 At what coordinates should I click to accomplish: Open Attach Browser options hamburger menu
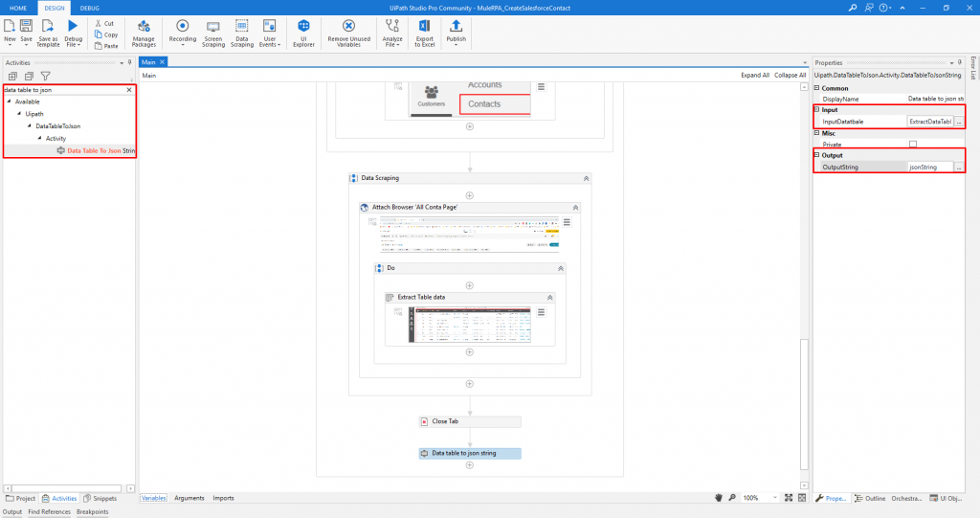point(567,222)
